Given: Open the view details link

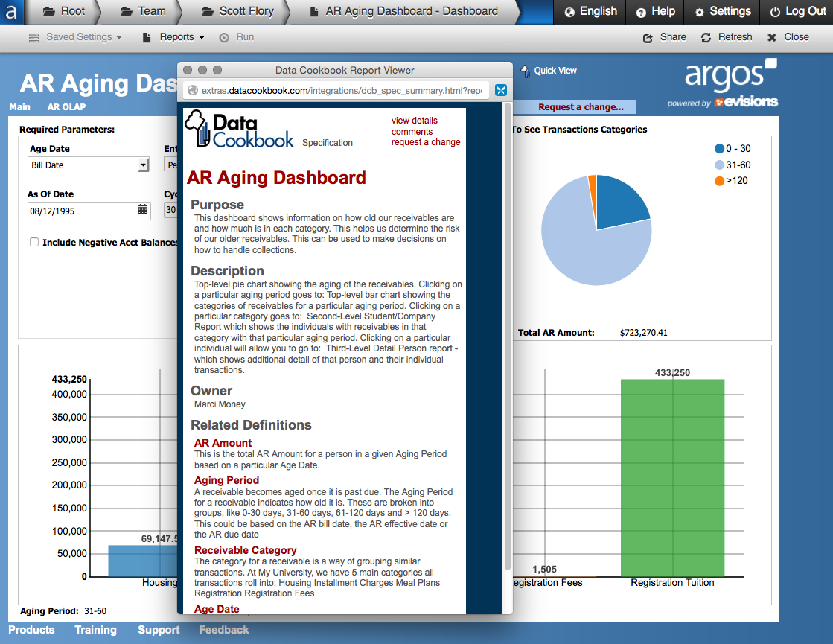Looking at the screenshot, I should (x=415, y=121).
